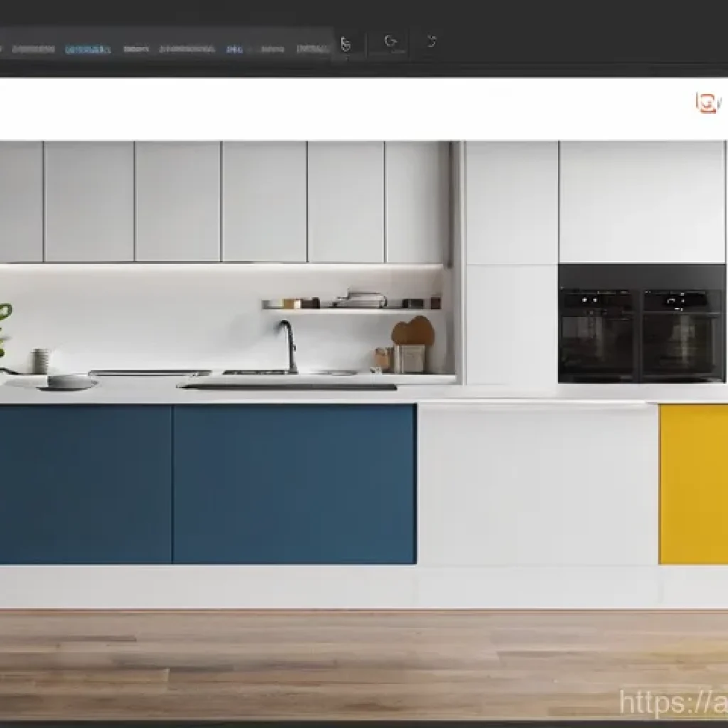Follow the https watermark link
Viewport: 728px width, 728px height.
click(672, 702)
